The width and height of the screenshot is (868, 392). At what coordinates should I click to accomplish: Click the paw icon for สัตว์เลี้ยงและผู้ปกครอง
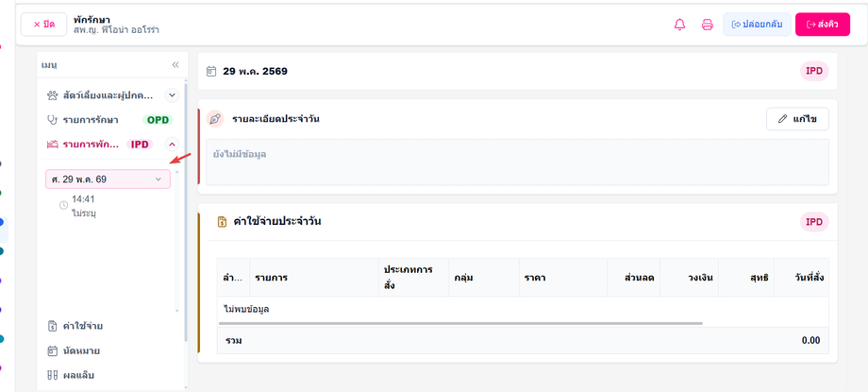click(53, 94)
